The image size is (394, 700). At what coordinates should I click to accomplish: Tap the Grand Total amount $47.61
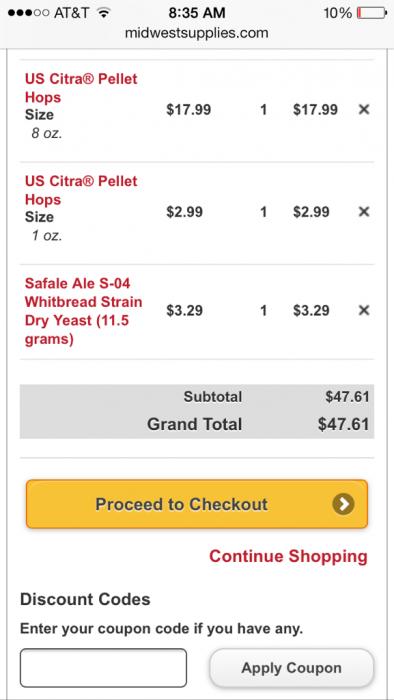(x=343, y=424)
